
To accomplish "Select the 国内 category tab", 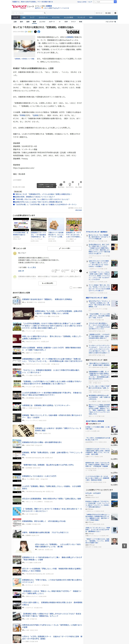I will tap(21, 22).
